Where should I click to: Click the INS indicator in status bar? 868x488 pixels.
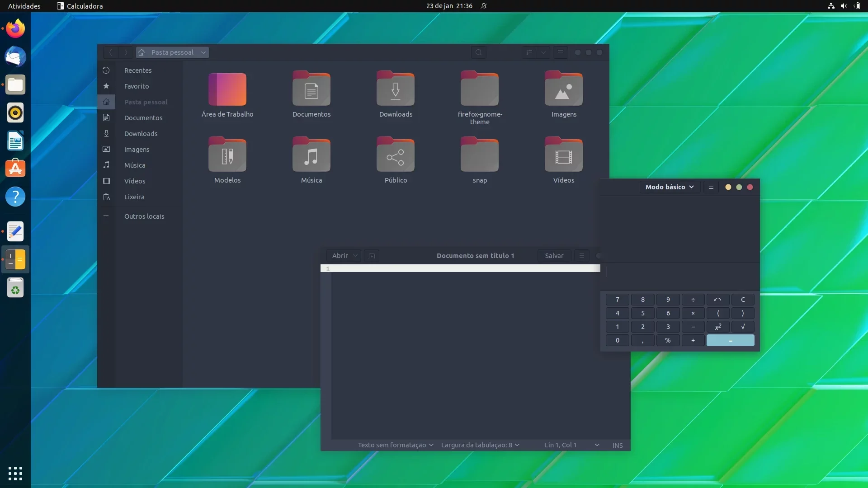click(618, 445)
